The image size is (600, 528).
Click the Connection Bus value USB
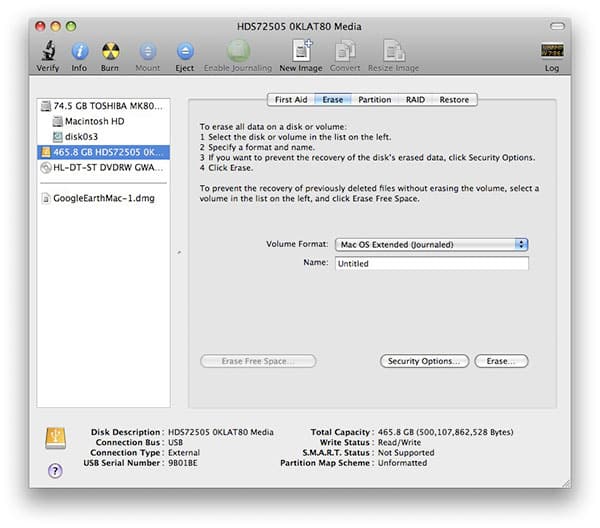click(175, 442)
